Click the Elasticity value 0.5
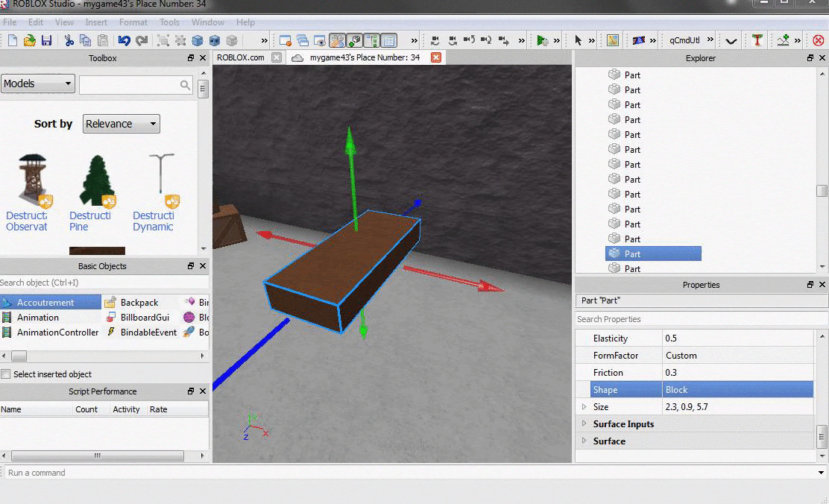 (x=737, y=338)
